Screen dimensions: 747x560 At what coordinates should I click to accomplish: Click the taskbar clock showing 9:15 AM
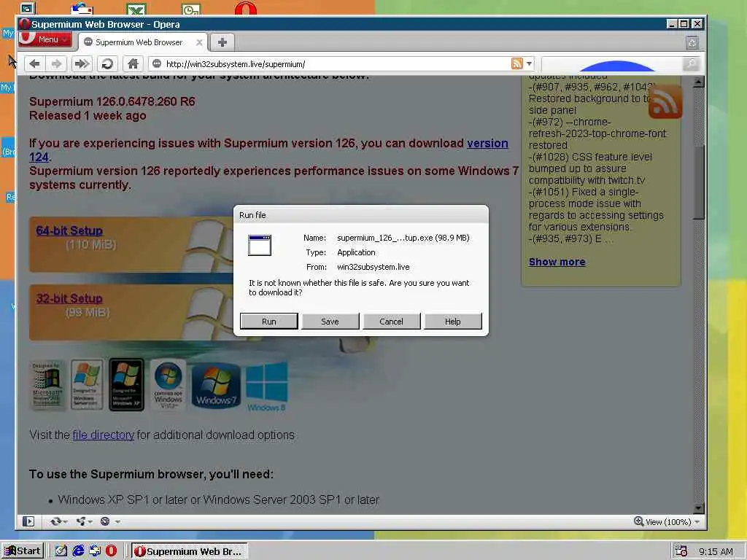pyautogui.click(x=716, y=551)
